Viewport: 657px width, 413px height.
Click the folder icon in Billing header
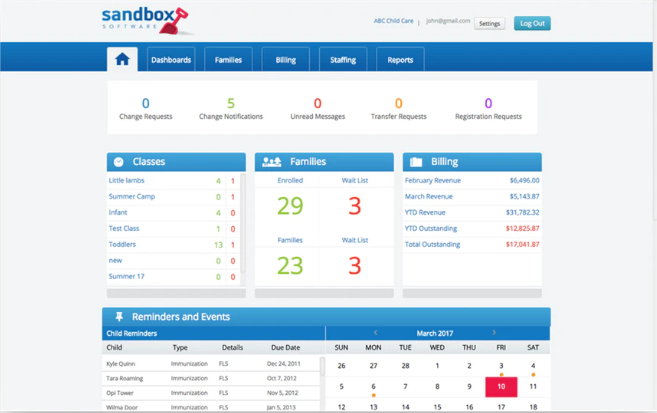[x=416, y=162]
